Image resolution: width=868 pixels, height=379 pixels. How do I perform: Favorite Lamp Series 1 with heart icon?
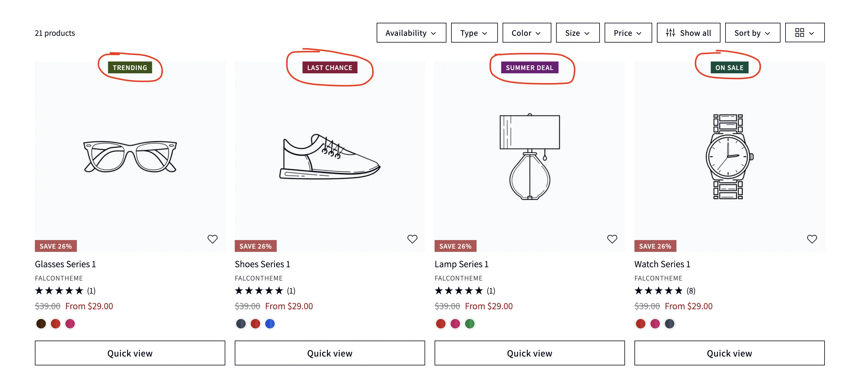[612, 239]
